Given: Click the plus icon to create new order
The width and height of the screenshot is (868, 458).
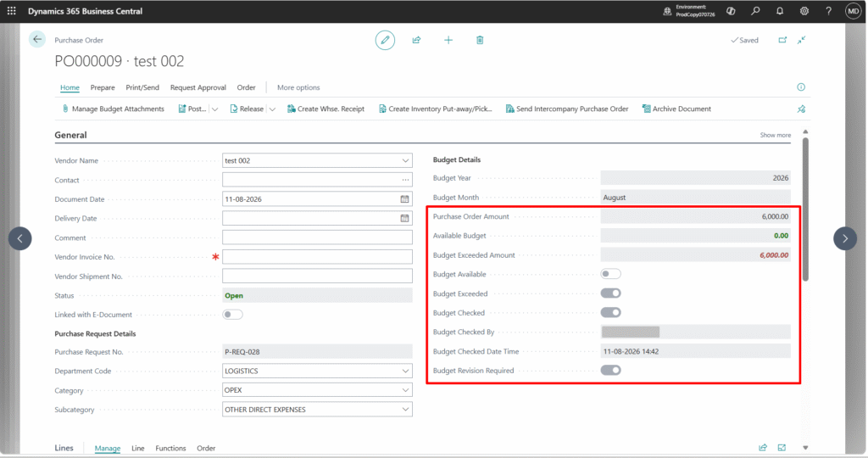Looking at the screenshot, I should [x=448, y=40].
